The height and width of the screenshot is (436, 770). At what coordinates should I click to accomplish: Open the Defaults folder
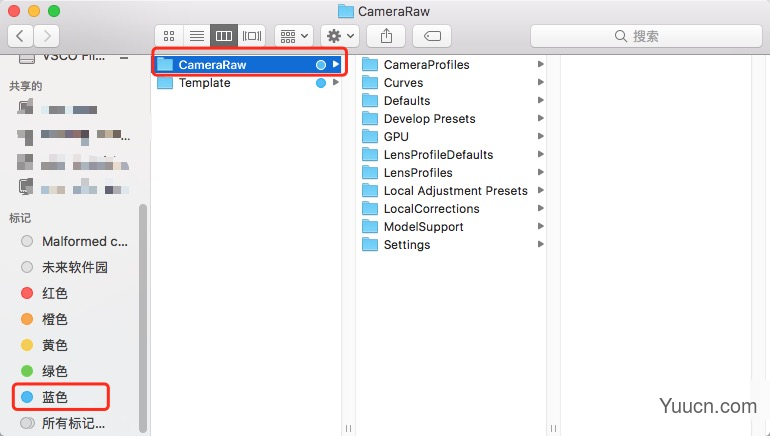point(453,100)
